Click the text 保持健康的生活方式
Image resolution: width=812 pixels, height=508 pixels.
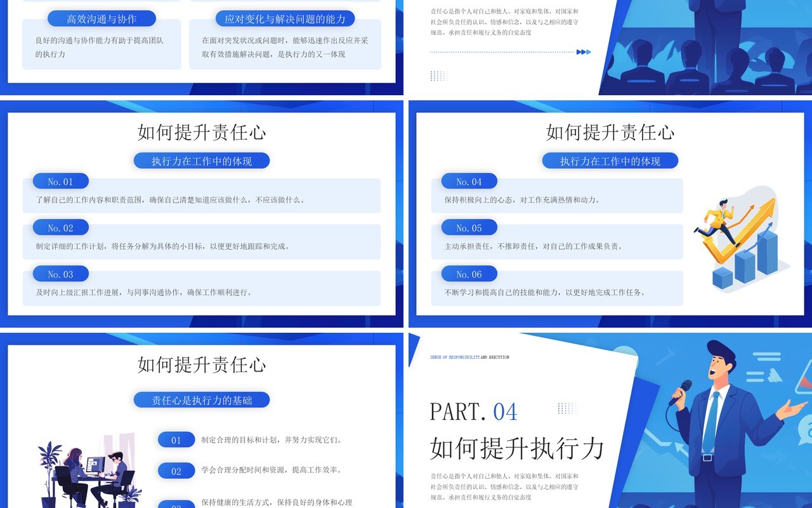[237, 502]
